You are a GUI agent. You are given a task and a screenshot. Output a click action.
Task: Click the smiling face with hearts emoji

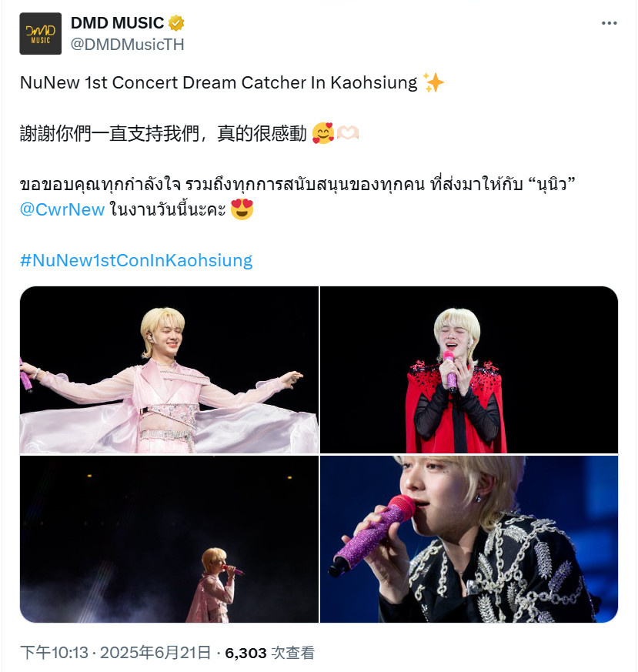(x=322, y=133)
